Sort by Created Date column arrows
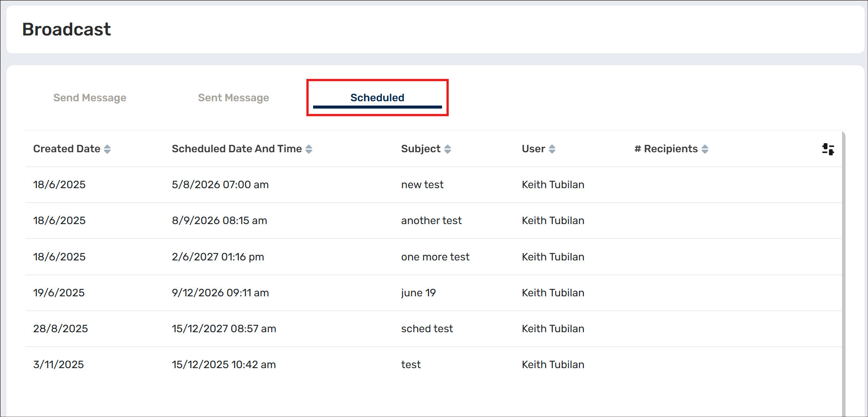This screenshot has height=417, width=868. coord(107,149)
